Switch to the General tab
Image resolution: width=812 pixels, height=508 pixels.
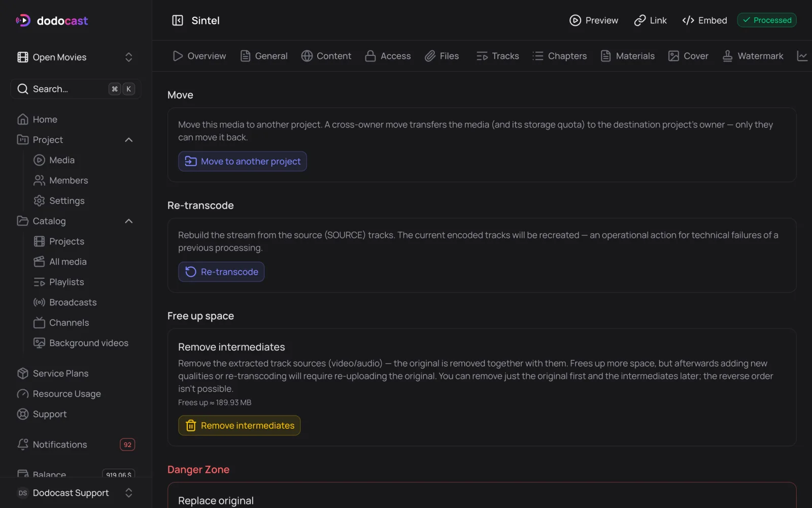(x=264, y=56)
